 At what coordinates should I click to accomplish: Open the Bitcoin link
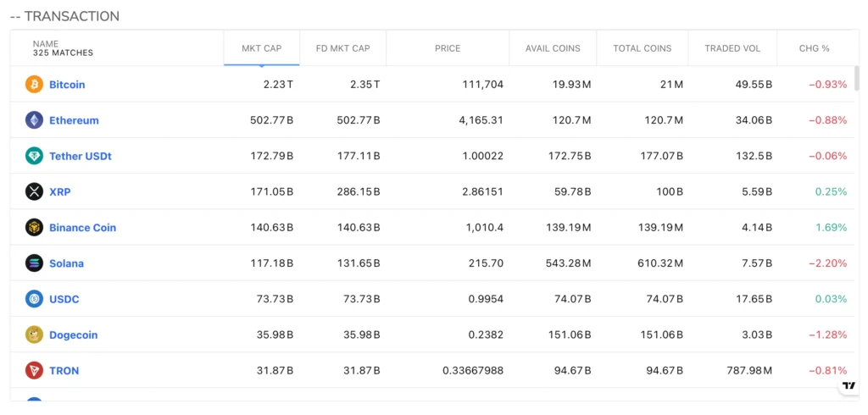pos(67,85)
